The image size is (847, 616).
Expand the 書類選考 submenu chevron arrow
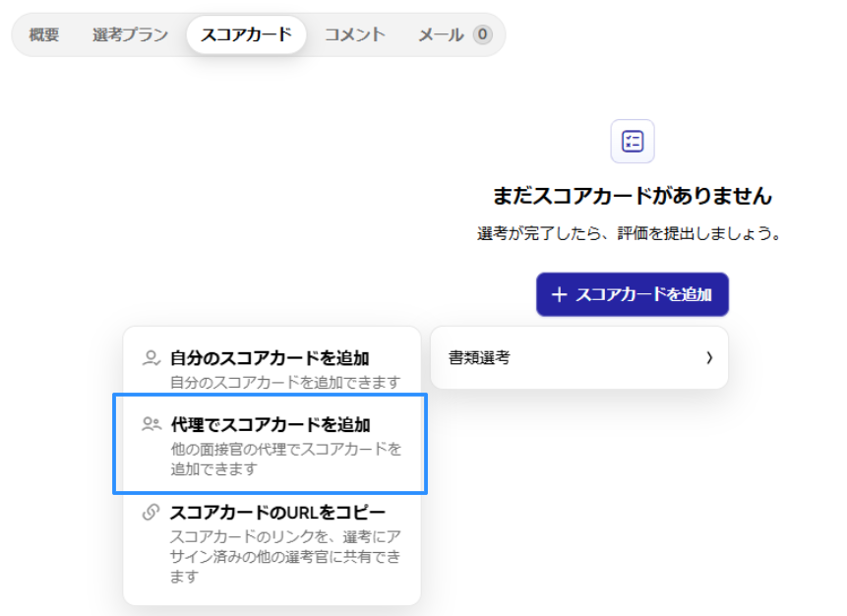coord(708,358)
